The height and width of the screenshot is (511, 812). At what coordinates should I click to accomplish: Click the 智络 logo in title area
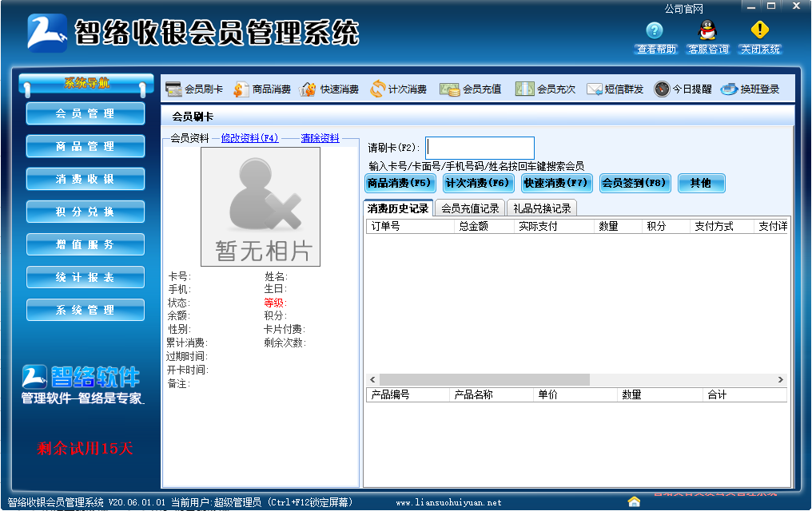pyautogui.click(x=47, y=33)
